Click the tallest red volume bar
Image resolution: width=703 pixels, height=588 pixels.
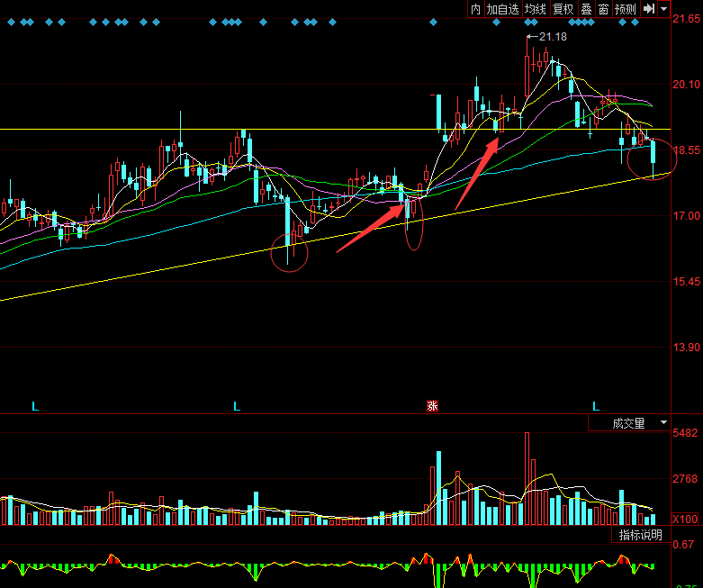[527, 478]
